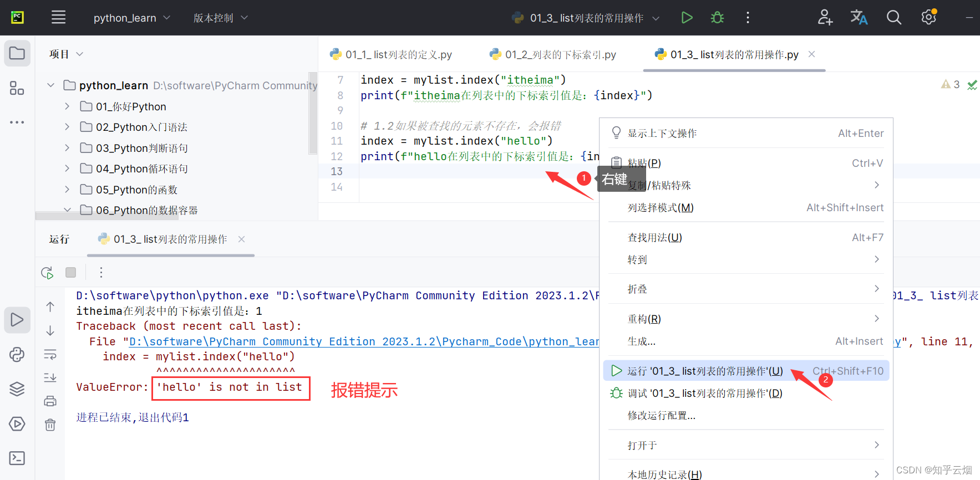Click the PyCharm logo icon
The image size is (980, 480).
click(17, 18)
